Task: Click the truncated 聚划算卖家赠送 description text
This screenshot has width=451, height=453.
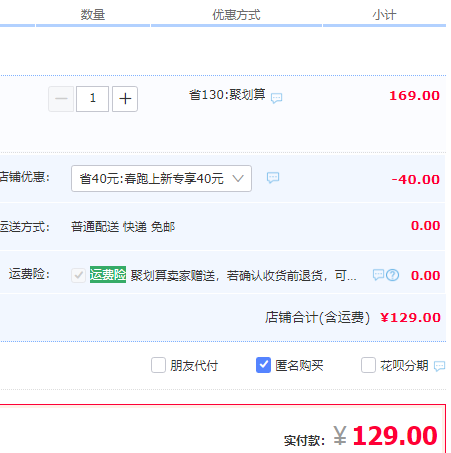Action: 243,276
